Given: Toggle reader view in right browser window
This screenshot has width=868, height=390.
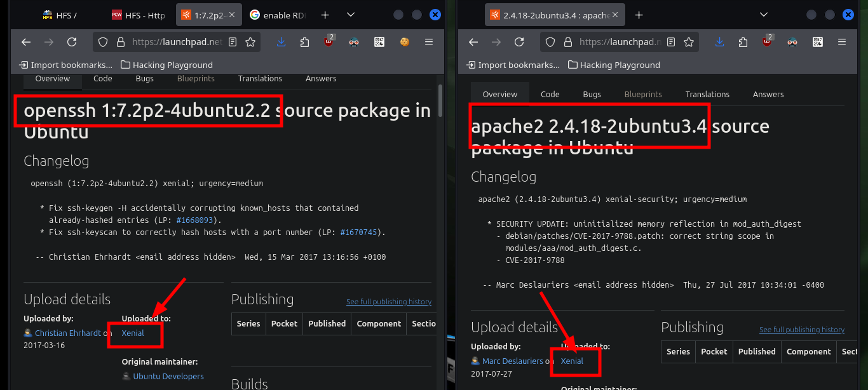Looking at the screenshot, I should click(671, 42).
